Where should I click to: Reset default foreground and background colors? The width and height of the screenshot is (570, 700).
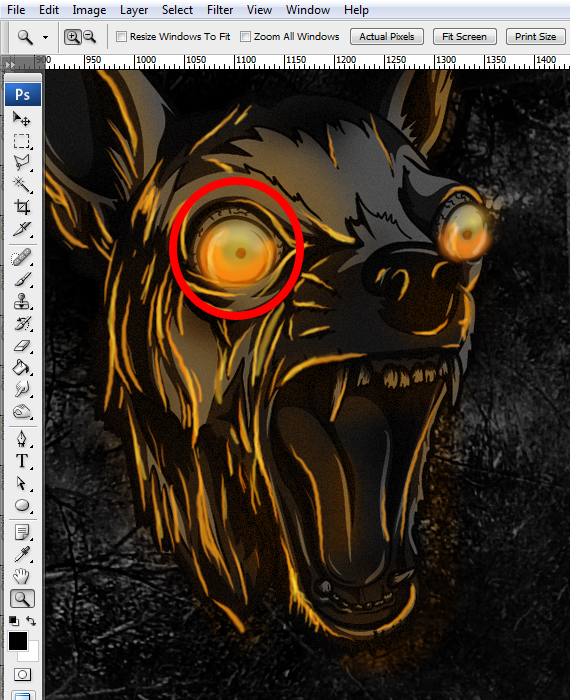(x=14, y=621)
